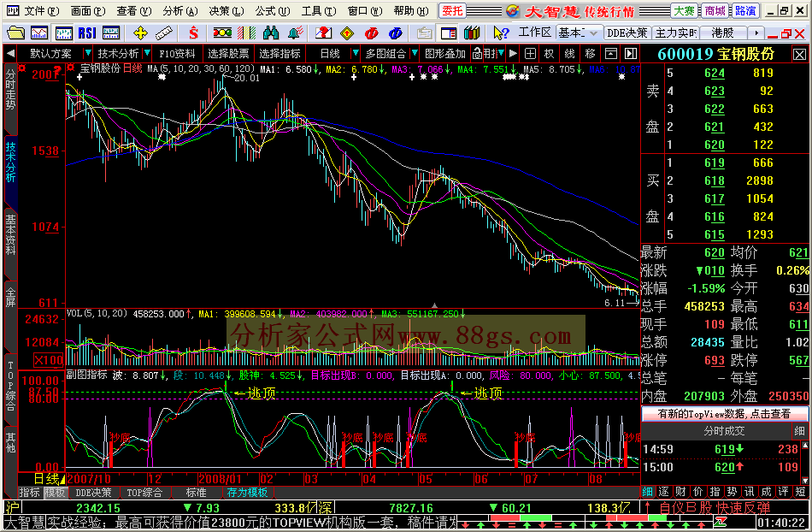Click the open folder toolbar icon
Image resolution: width=812 pixels, height=532 pixels.
(15, 33)
